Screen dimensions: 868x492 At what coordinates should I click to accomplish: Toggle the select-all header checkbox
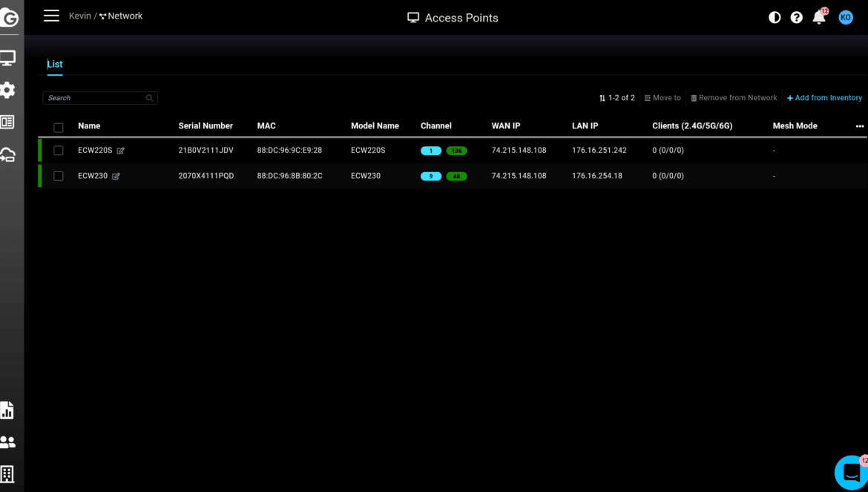point(58,128)
